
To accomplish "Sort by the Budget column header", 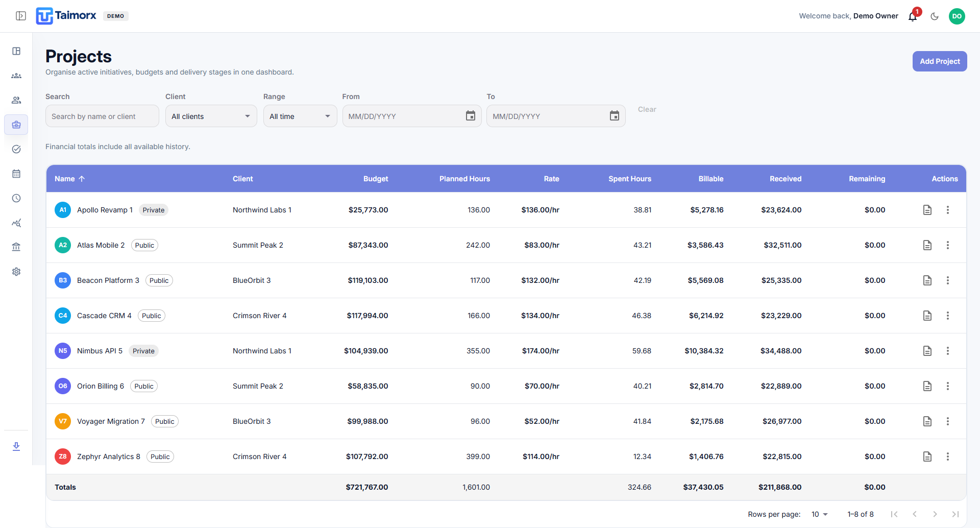I will click(376, 179).
